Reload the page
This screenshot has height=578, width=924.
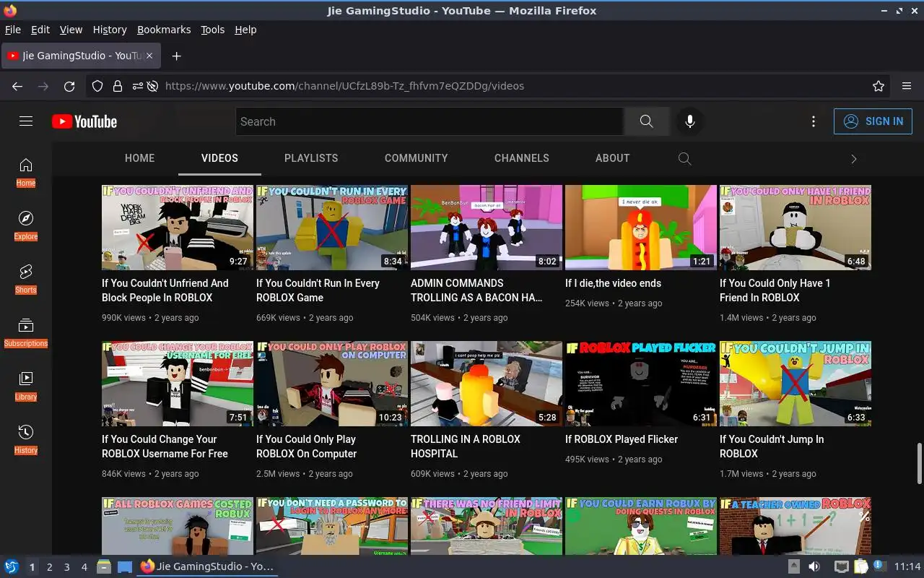tap(69, 86)
